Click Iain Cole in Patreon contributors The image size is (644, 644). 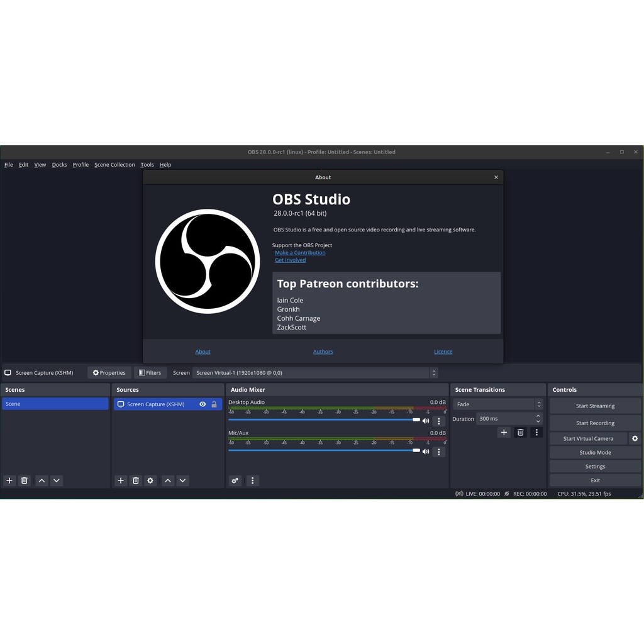(290, 300)
